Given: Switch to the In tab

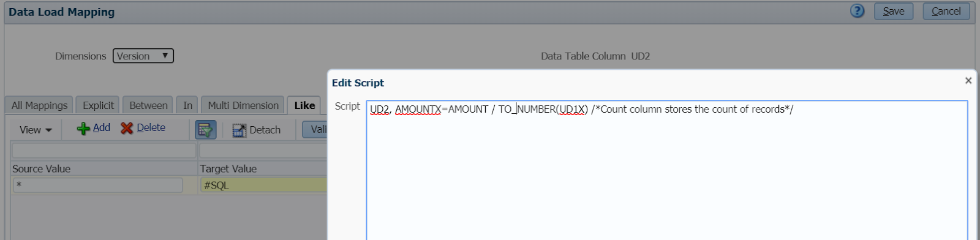Looking at the screenshot, I should click(187, 105).
